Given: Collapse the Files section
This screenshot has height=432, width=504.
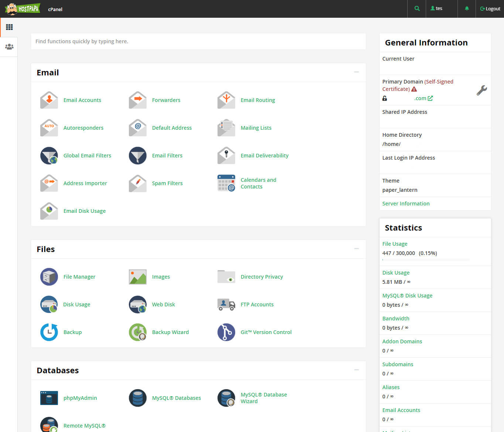Looking at the screenshot, I should pyautogui.click(x=356, y=249).
